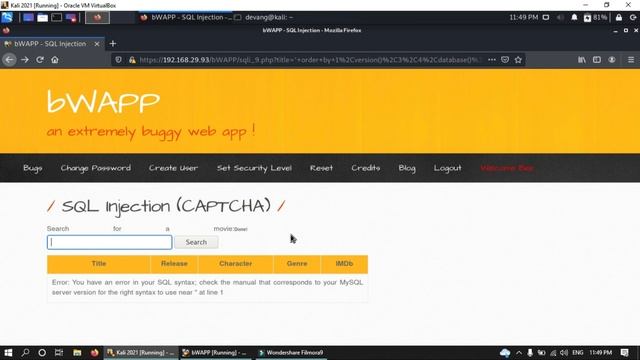Screen dimensions: 640x360
Task: Open Set Security Level
Action: (x=254, y=168)
